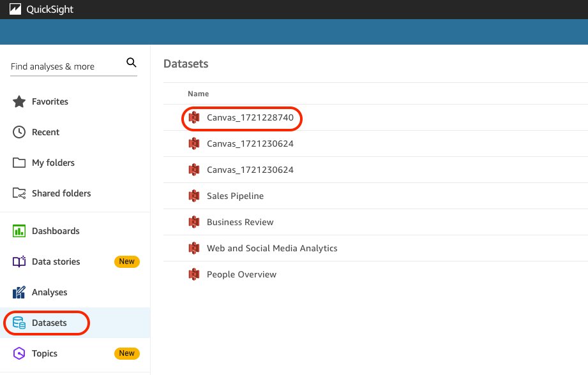Screen dimensions: 588x375
Task: Go to Dashboards using its chart icon
Action: pyautogui.click(x=19, y=231)
